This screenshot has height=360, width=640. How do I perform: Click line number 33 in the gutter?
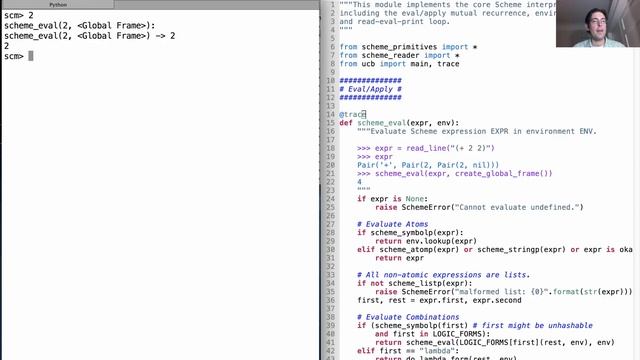[x=330, y=275]
